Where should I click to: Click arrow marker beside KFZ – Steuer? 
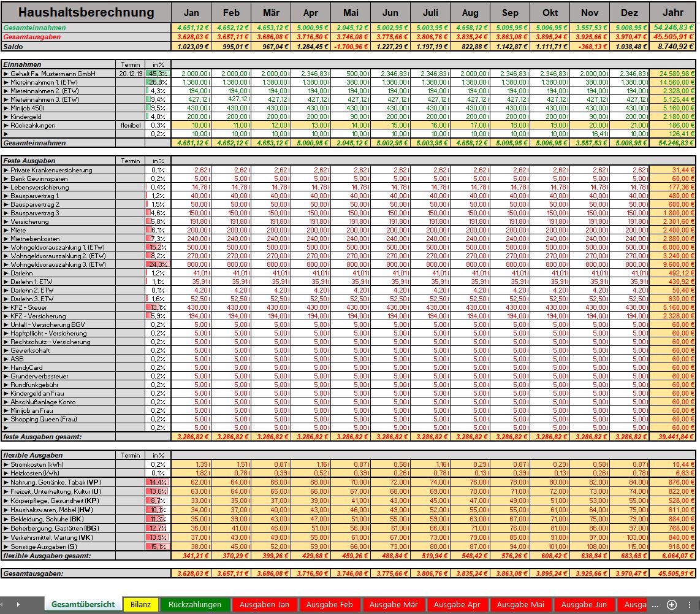point(6,307)
